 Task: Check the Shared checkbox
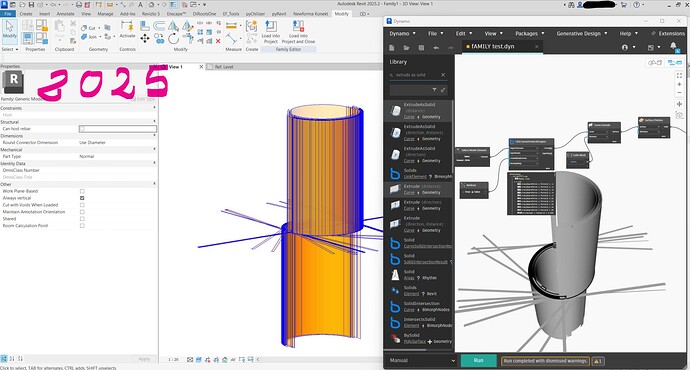(82, 219)
